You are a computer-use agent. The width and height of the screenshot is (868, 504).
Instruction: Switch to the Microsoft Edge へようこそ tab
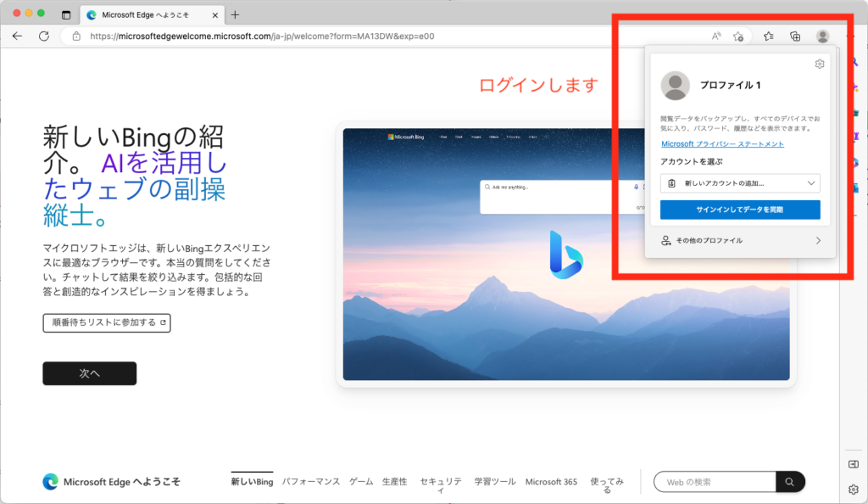coord(144,14)
